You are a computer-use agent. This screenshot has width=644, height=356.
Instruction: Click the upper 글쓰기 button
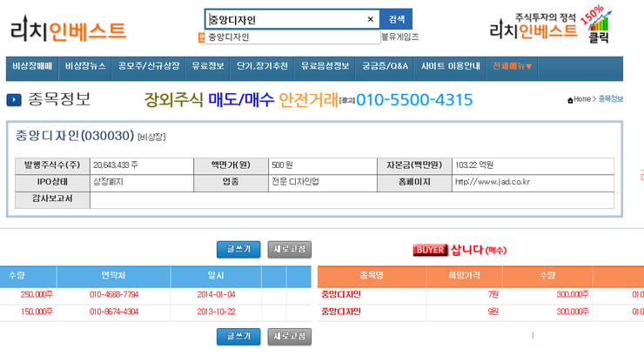(x=238, y=249)
